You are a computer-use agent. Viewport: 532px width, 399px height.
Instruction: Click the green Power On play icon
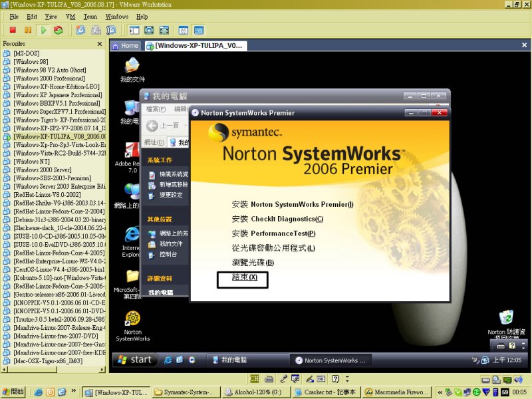44,30
